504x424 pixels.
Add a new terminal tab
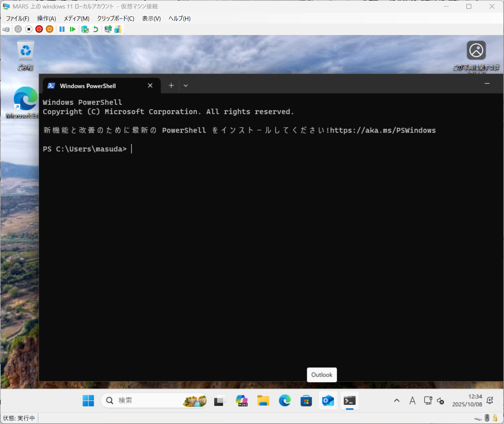(171, 86)
